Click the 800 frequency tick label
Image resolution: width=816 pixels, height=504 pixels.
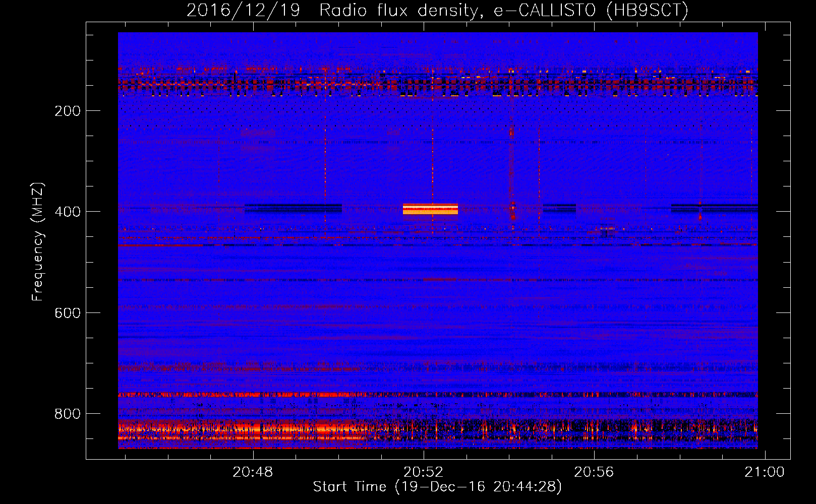[68, 414]
